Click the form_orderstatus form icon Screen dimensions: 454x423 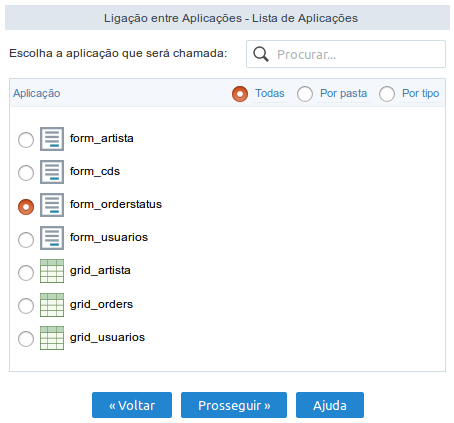52,205
